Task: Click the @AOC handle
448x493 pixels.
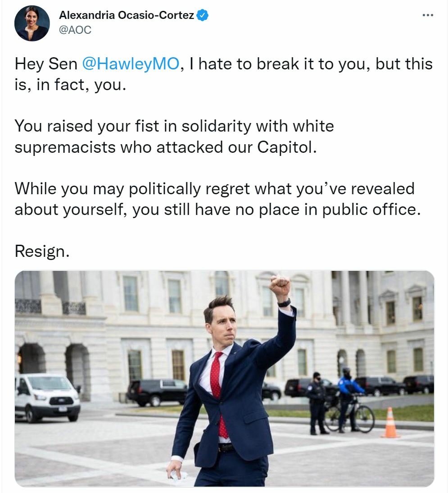Action: (75, 30)
